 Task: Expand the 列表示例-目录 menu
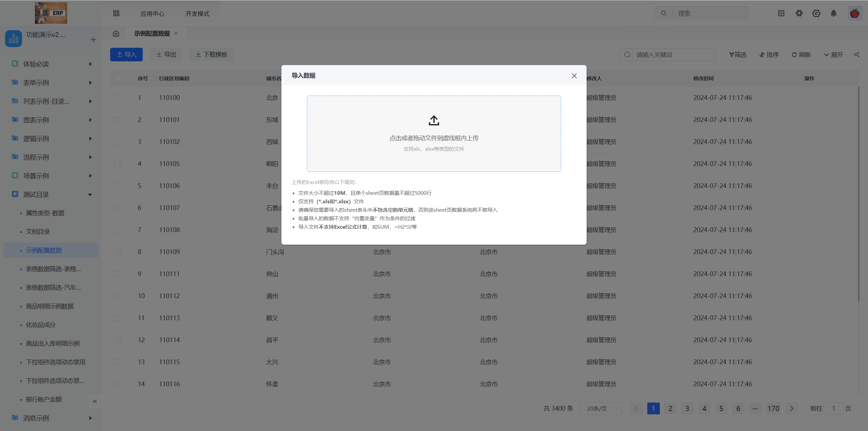point(51,101)
